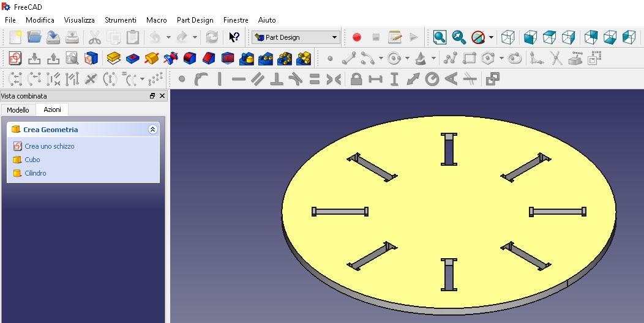644x323 pixels.
Task: Click the Cilindro link
Action: tap(36, 173)
